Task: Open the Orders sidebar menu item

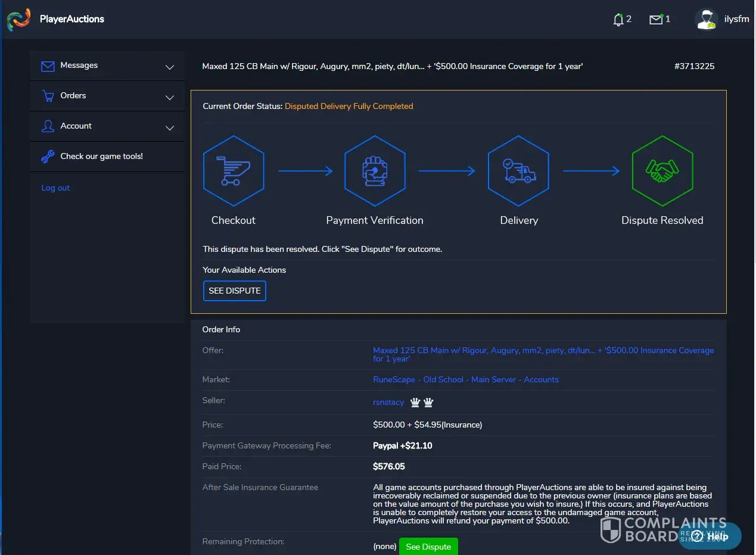Action: pos(73,96)
